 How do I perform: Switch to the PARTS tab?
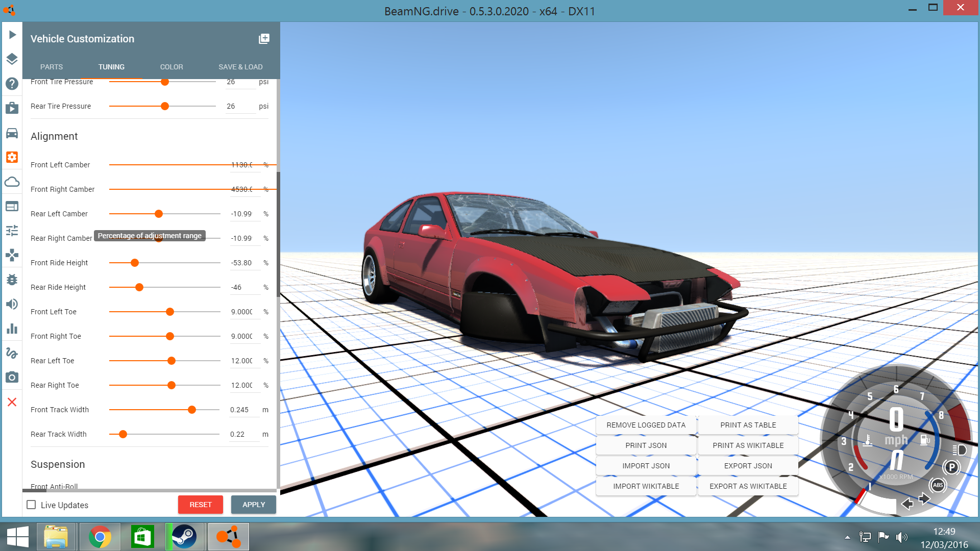coord(52,67)
